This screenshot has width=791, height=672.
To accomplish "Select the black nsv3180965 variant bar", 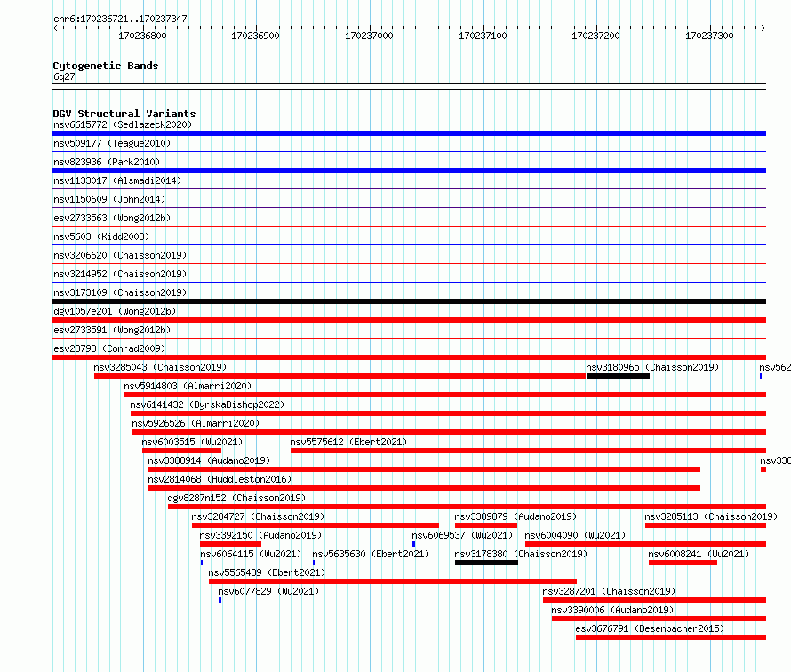I will click(618, 376).
